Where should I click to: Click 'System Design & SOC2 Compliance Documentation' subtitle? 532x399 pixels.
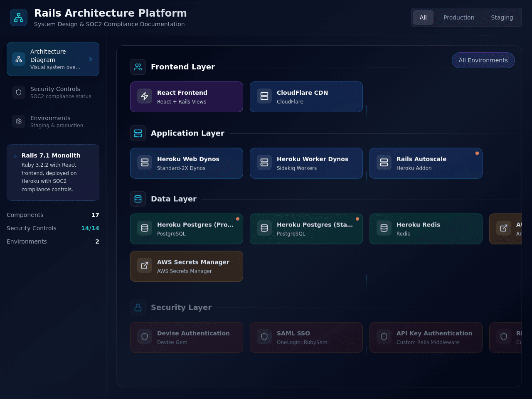point(109,24)
